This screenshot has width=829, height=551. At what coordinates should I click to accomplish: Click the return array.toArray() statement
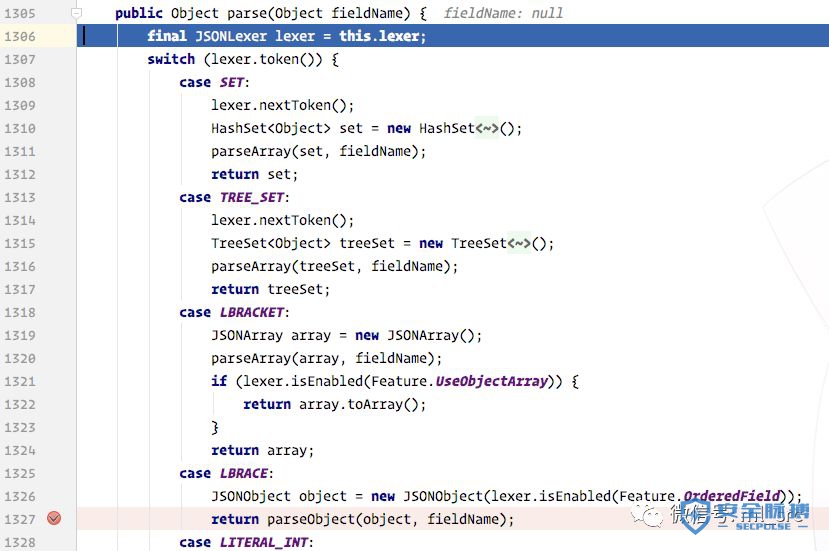coord(334,404)
